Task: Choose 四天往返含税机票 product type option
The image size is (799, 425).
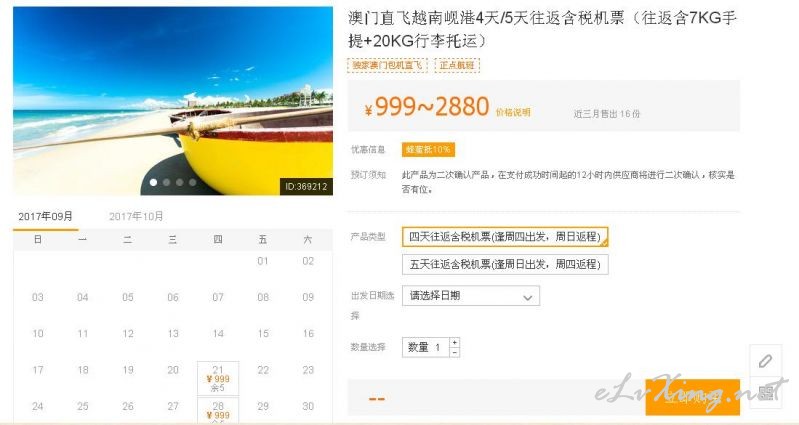Action: tap(505, 237)
